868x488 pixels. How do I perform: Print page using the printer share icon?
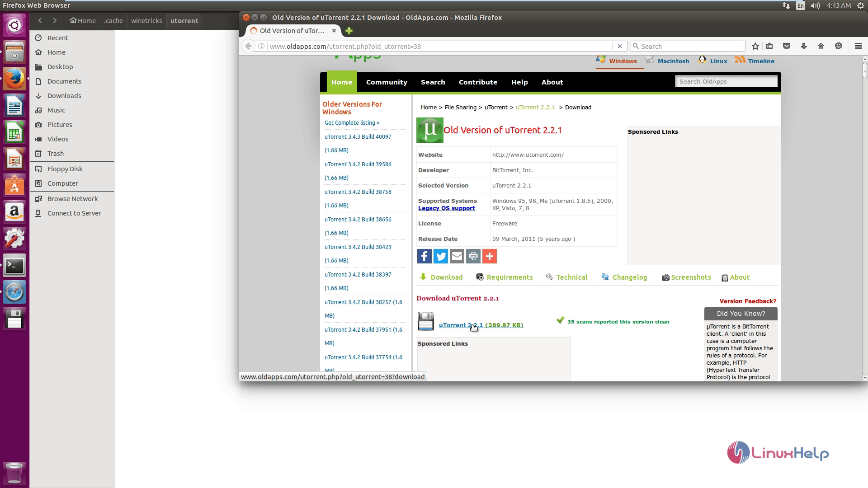[x=473, y=256]
